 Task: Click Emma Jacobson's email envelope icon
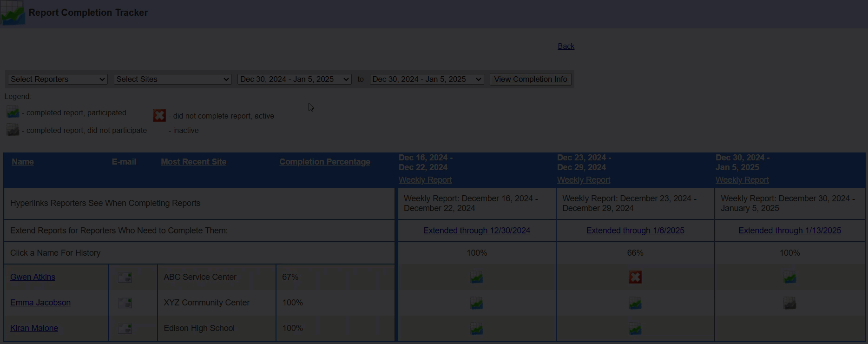point(125,303)
